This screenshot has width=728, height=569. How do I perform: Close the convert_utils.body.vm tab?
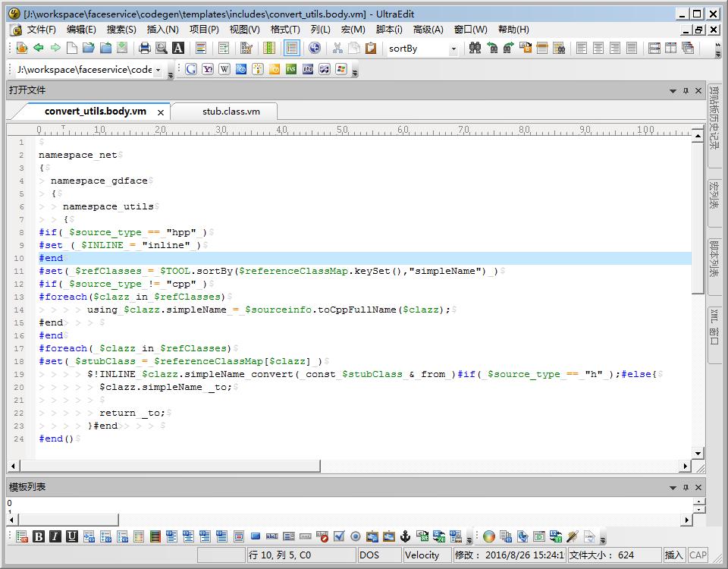pyautogui.click(x=161, y=112)
